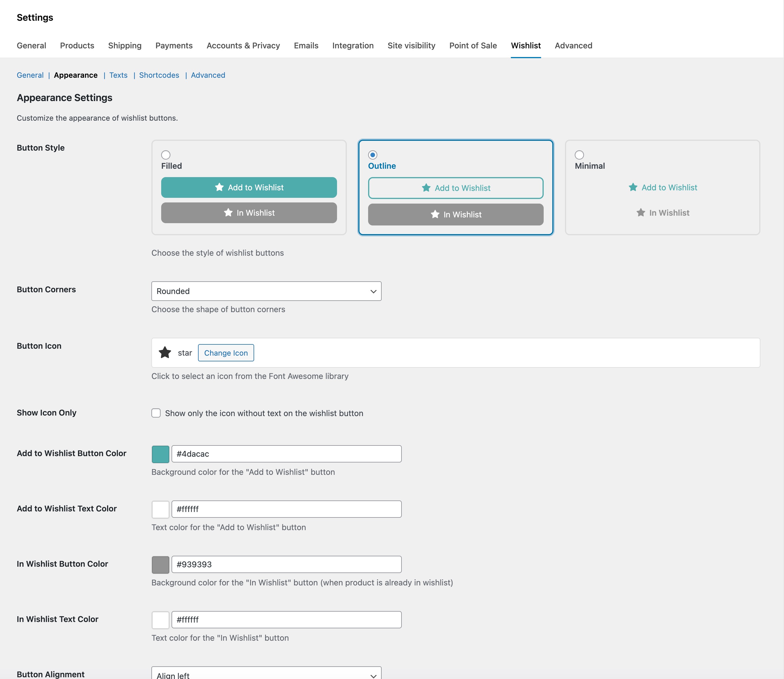Select the Minimal button style radio
Screen dimensions: 784x679
click(x=579, y=155)
